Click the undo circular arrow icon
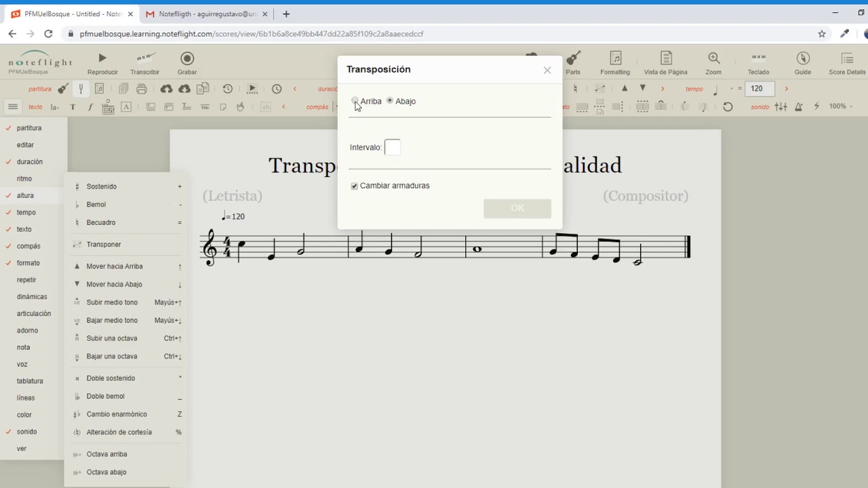This screenshot has height=488, width=868. pos(728,106)
